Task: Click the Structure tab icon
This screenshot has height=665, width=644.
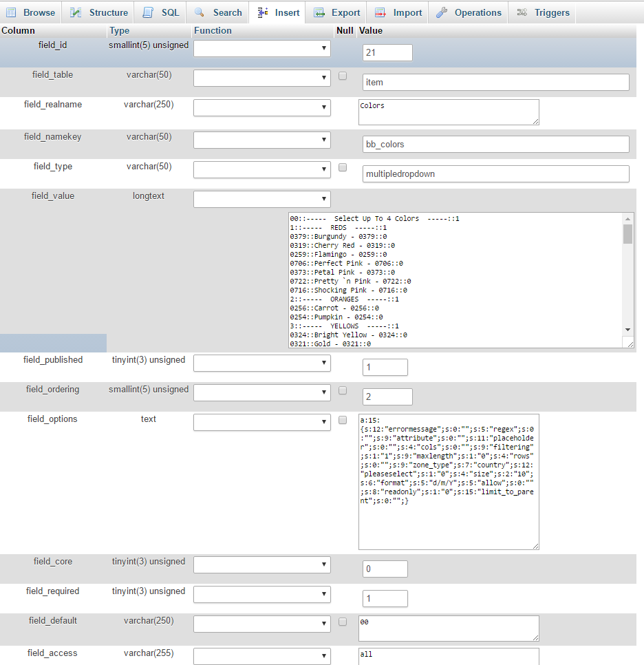Action: (x=76, y=12)
